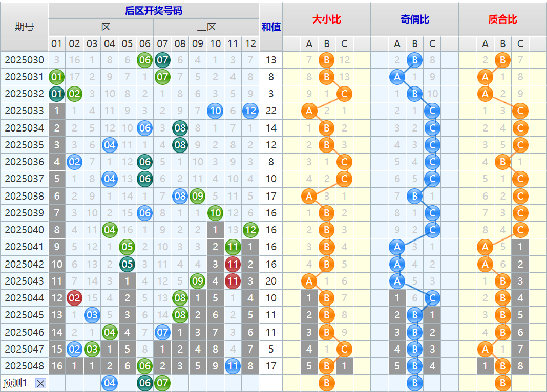The image size is (547, 392).
Task: Click blue ball 11 in row 2025048
Action: (233, 366)
